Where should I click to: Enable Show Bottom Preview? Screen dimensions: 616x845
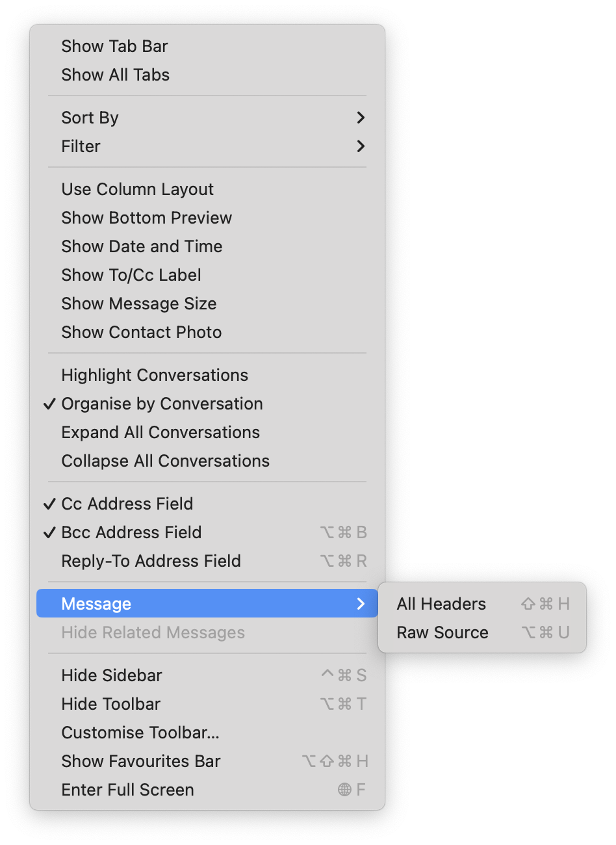point(146,218)
